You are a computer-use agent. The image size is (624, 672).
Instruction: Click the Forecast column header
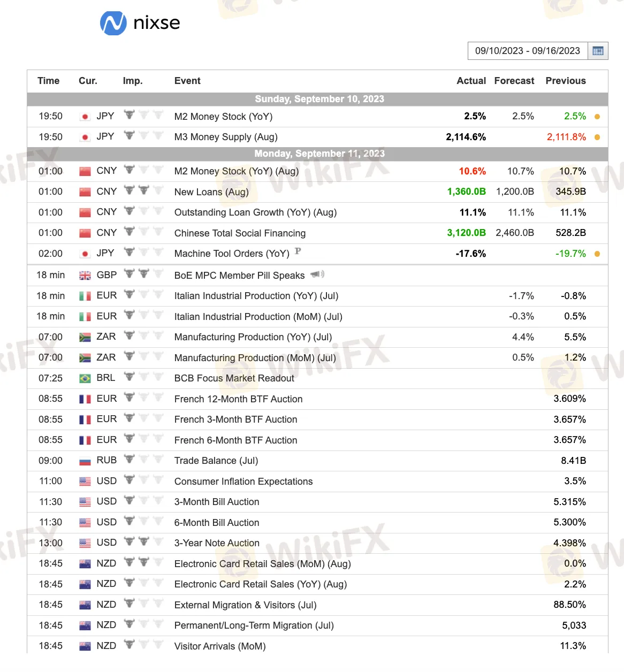pos(514,81)
